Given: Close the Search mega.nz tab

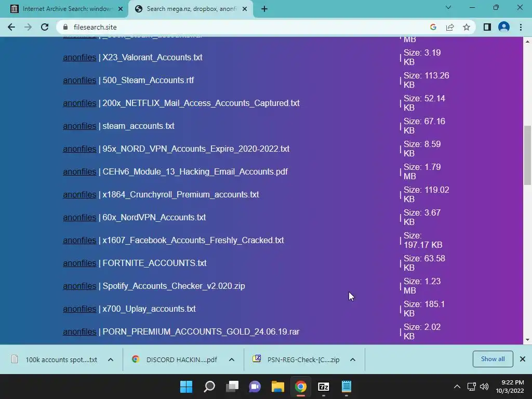Looking at the screenshot, I should [245, 9].
